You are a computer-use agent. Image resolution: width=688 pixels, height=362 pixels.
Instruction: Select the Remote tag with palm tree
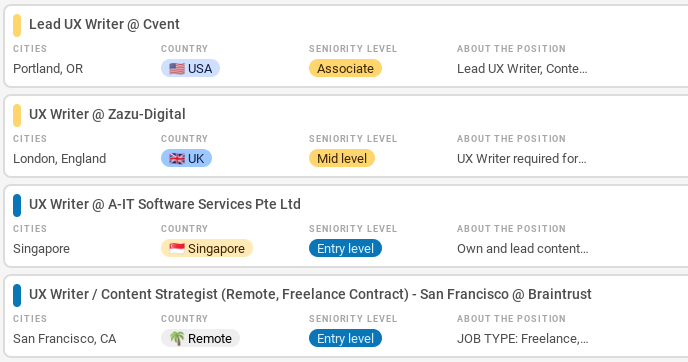(201, 338)
